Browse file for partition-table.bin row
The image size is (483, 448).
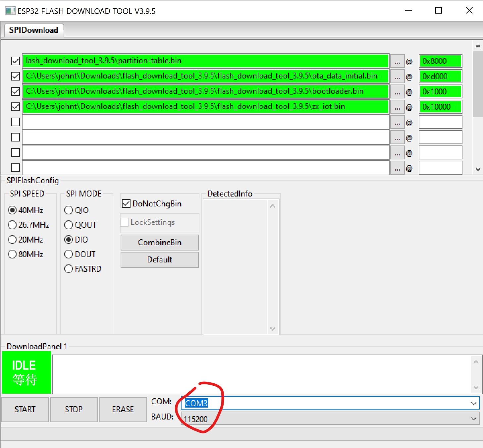tap(397, 61)
